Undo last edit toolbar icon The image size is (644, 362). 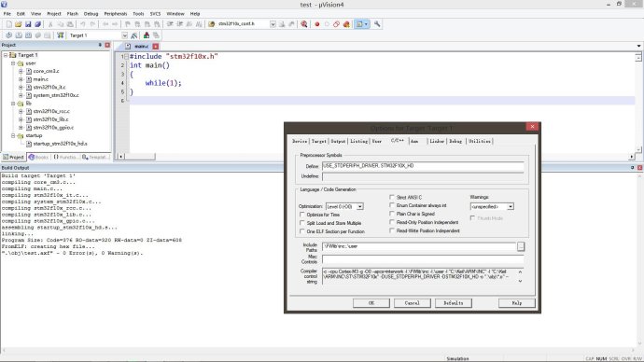[82, 24]
